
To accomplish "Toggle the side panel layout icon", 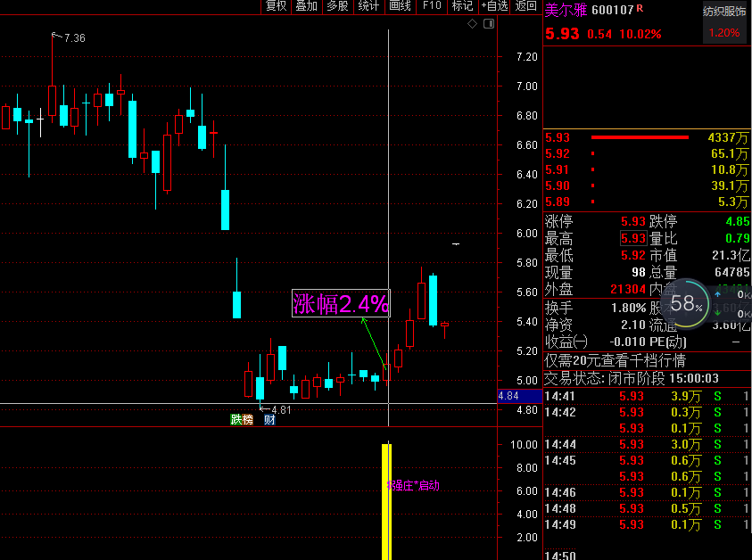I will (x=489, y=24).
